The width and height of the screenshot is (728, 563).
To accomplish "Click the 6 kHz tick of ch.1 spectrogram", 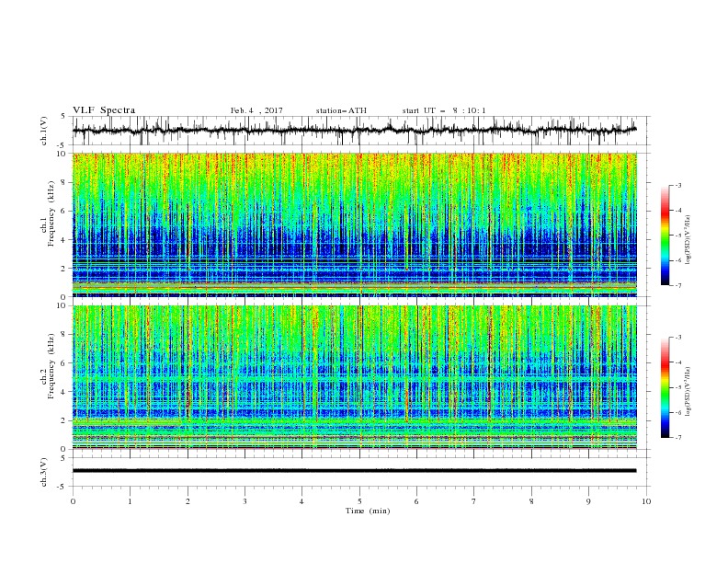I will click(64, 211).
